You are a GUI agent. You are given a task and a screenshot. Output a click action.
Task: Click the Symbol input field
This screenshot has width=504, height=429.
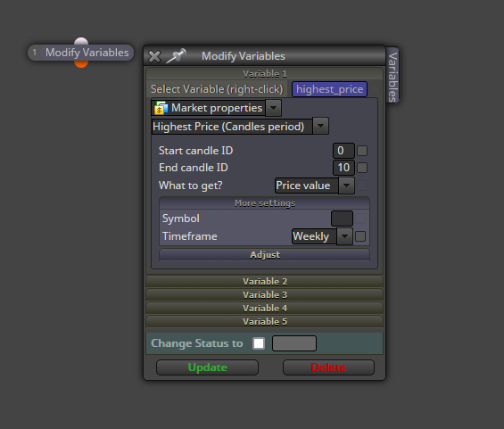point(342,219)
